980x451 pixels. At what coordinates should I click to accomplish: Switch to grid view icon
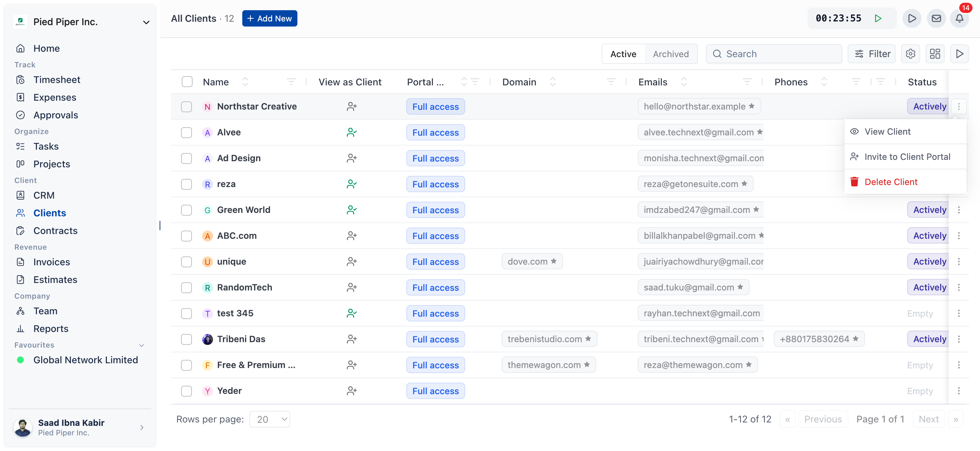coord(935,54)
